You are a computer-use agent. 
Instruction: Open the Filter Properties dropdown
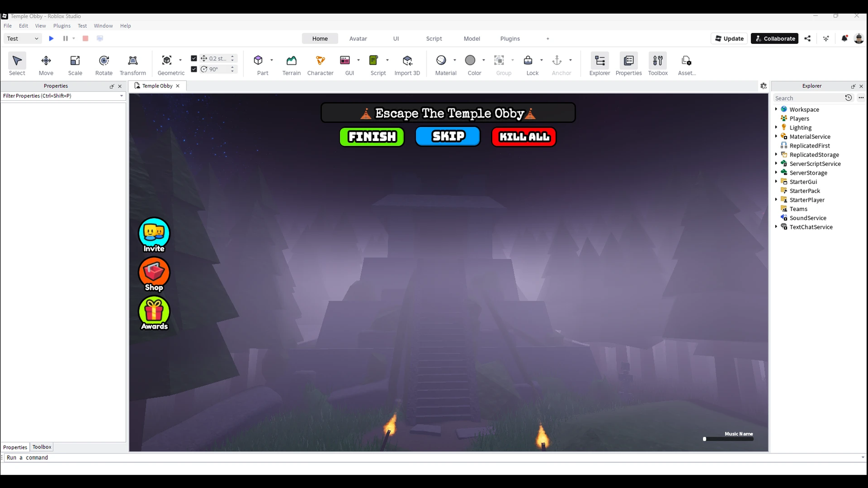click(x=122, y=96)
